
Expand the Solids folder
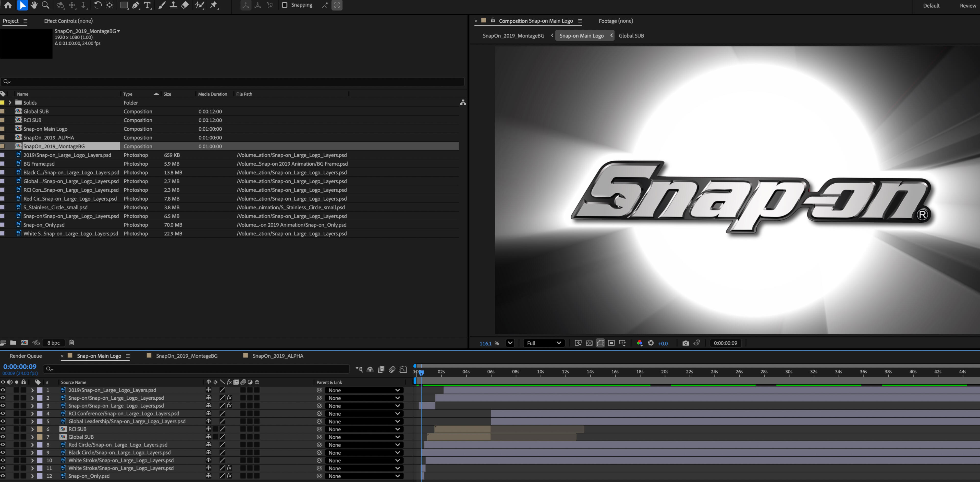click(10, 103)
